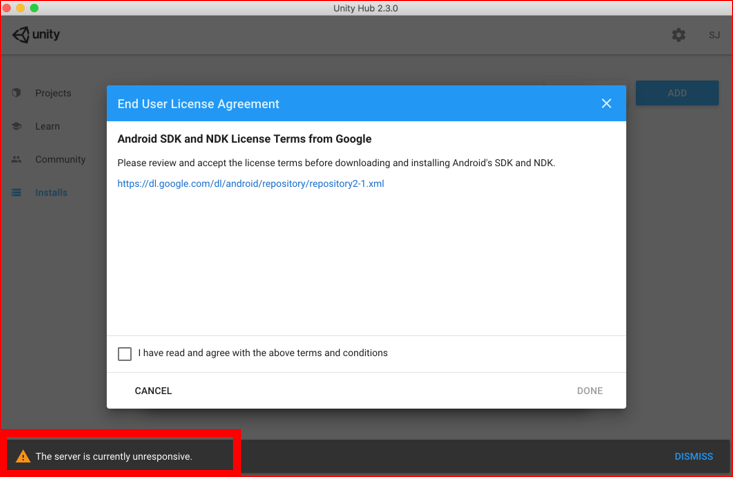Click the 'server is currently unresponsive' message
Viewport: 733px width, 477px height.
114,456
